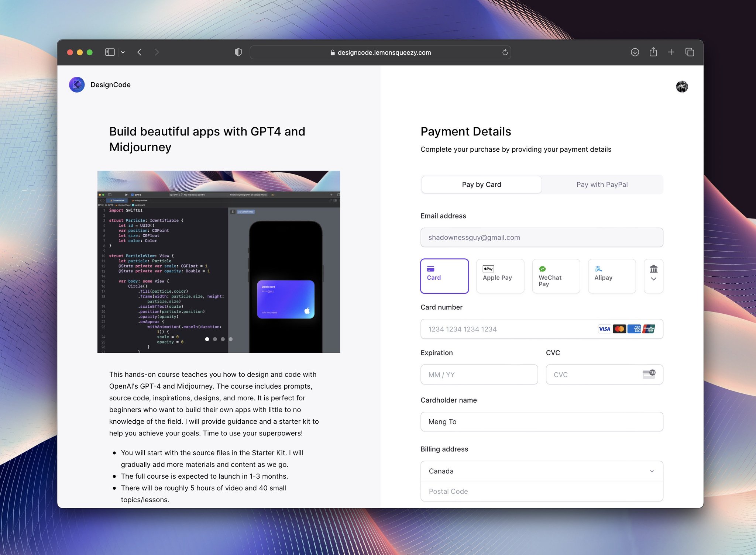The width and height of the screenshot is (756, 555).
Task: Click the Billing address label
Action: tap(444, 449)
